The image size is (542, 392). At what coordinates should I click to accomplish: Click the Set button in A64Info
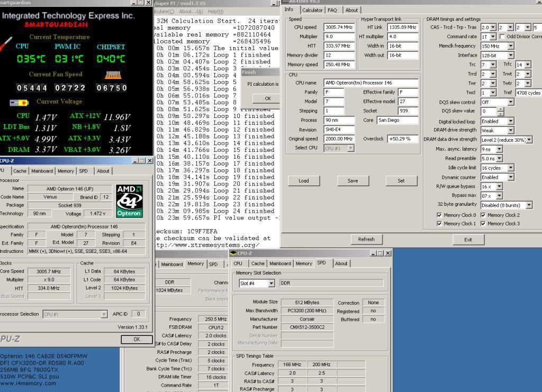[401, 180]
